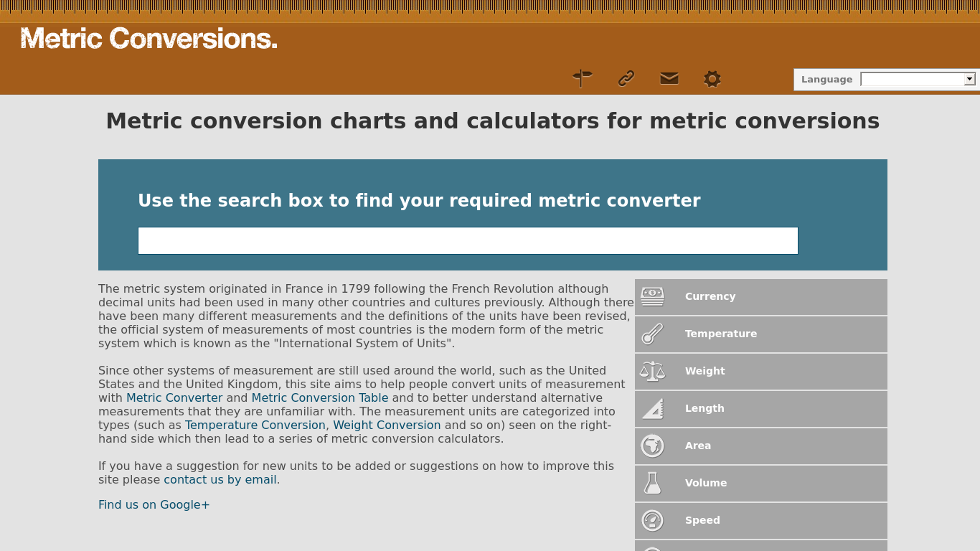This screenshot has width=980, height=551.
Task: Click the signpost navigation icon in the header
Action: pyautogui.click(x=583, y=79)
